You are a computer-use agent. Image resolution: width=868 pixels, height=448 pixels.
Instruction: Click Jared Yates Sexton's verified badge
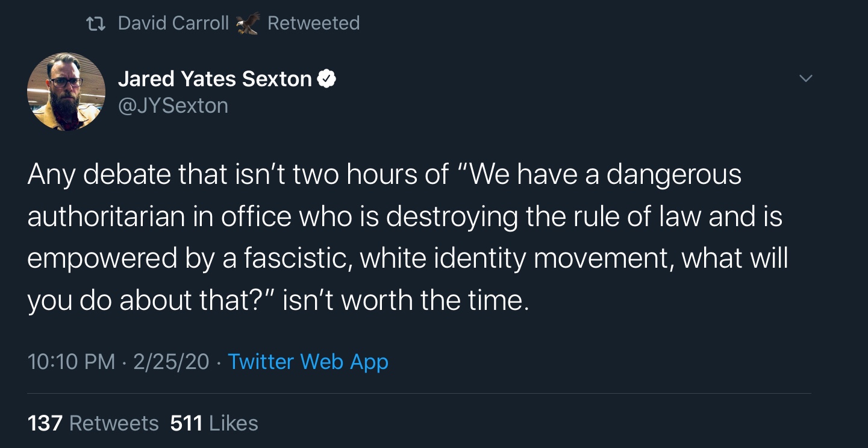coord(326,79)
